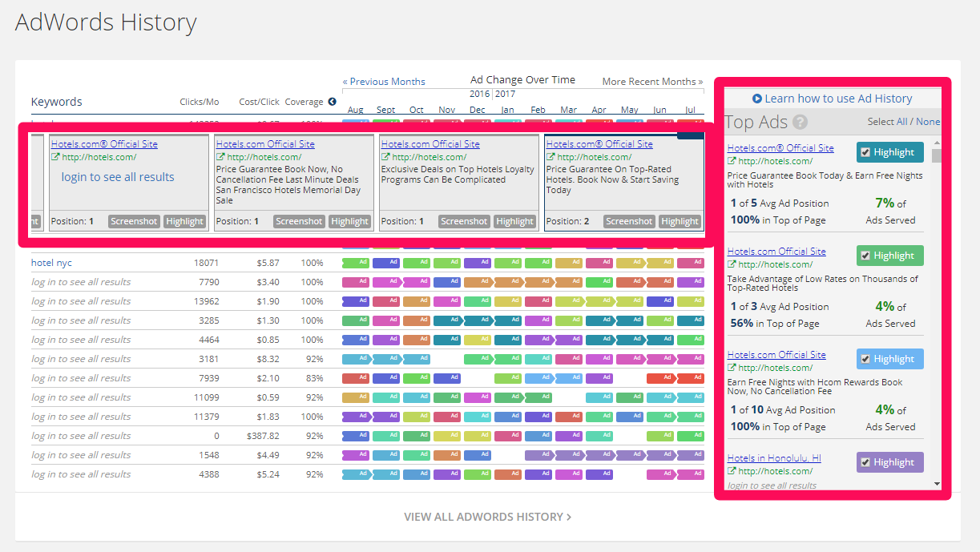The width and height of the screenshot is (980, 552).
Task: Click the Coverage column header
Action: [304, 102]
